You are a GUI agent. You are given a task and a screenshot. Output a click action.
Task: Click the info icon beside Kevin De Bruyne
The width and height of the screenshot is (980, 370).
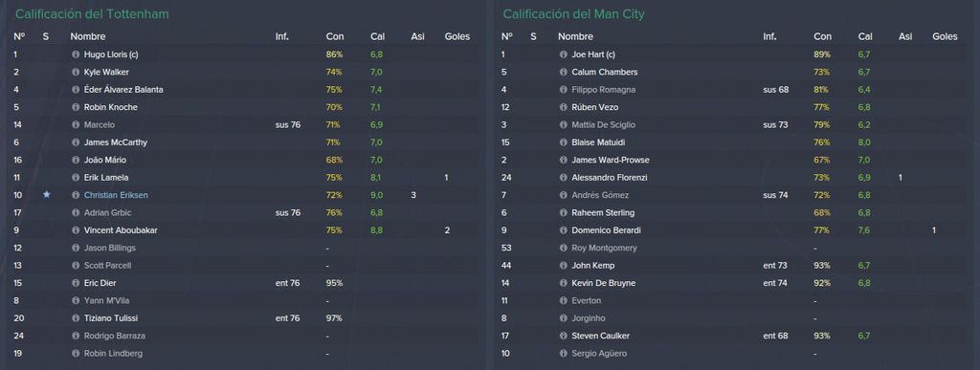pyautogui.click(x=563, y=283)
